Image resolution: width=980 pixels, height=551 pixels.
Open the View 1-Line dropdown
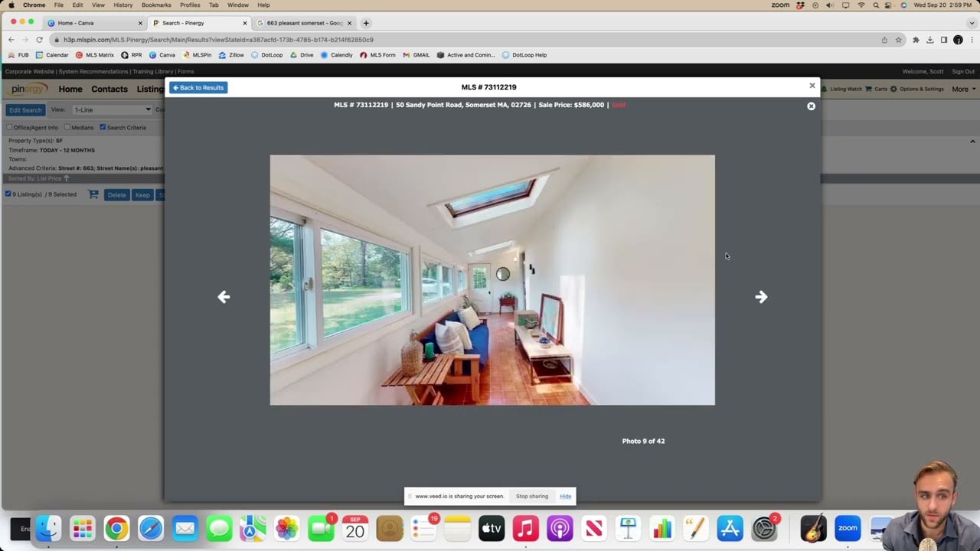click(112, 109)
